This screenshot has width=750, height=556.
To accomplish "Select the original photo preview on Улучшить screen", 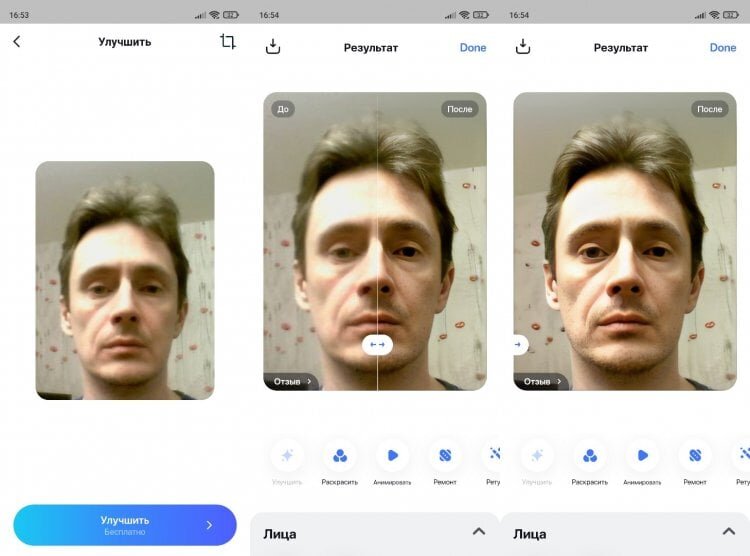I will 125,280.
